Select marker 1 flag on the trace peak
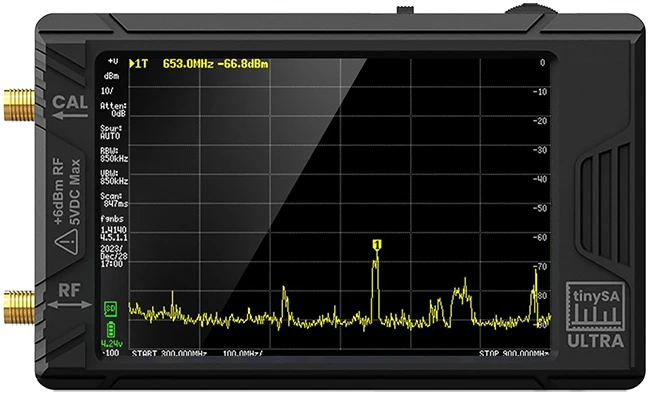This screenshot has width=650, height=395. click(377, 245)
